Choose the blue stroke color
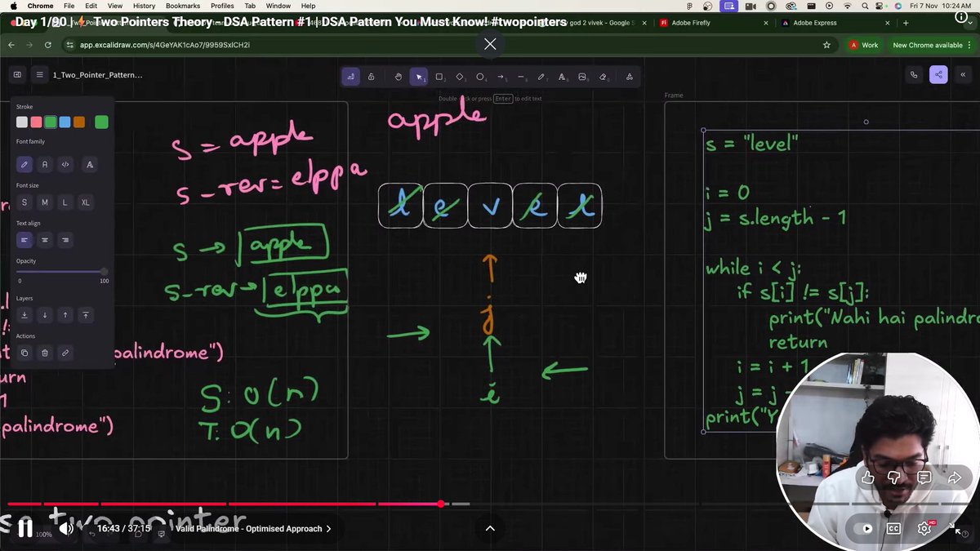The image size is (980, 551). click(65, 122)
